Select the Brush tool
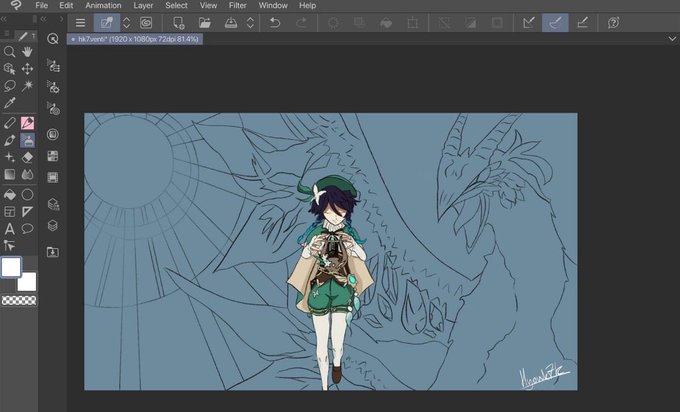 point(9,141)
